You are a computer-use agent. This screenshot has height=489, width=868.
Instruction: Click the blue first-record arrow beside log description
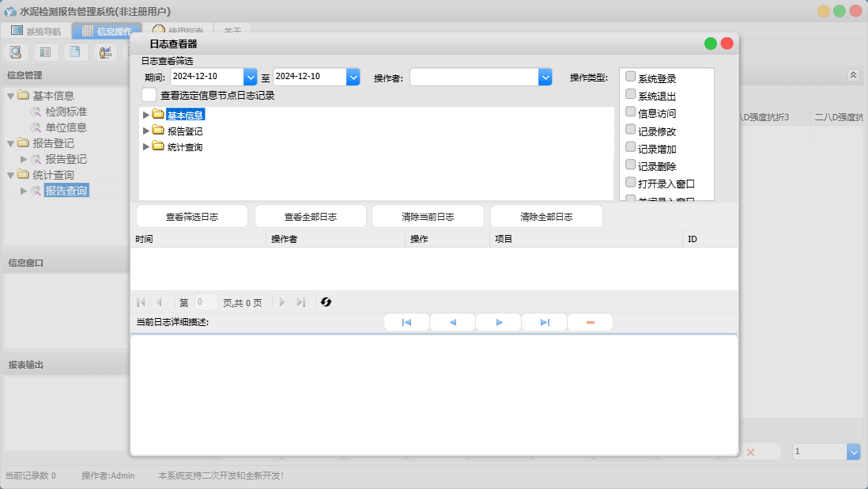(406, 323)
